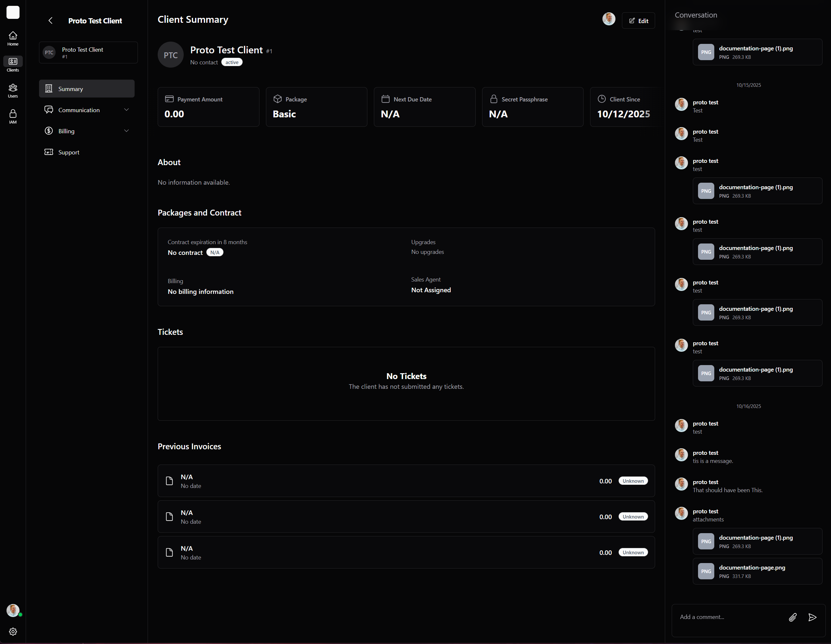Click the active status badge

pyautogui.click(x=232, y=62)
